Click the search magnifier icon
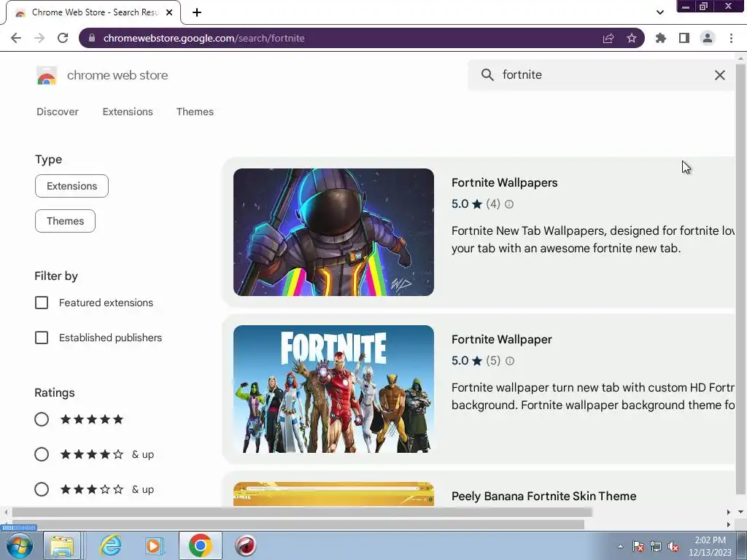Image resolution: width=747 pixels, height=560 pixels. pos(487,75)
